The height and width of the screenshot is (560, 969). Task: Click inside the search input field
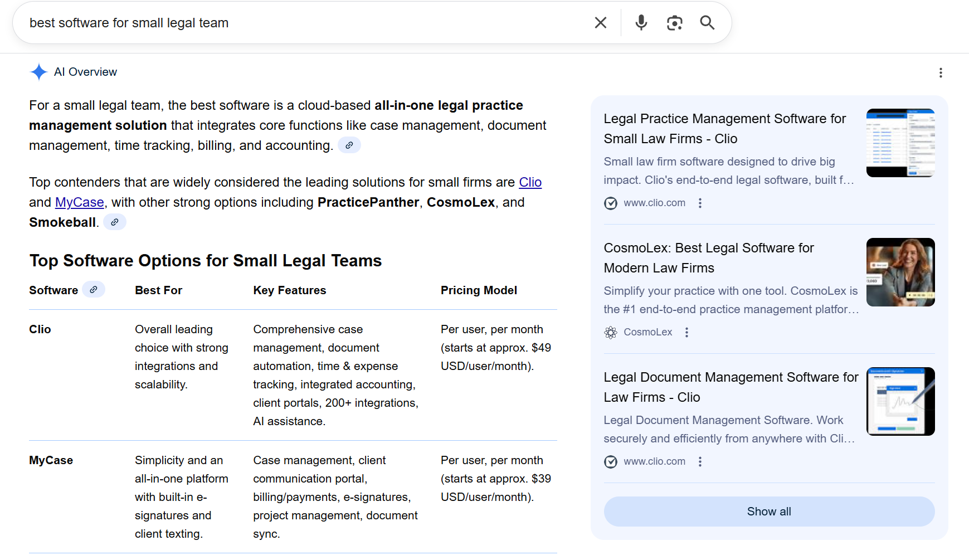(279, 22)
